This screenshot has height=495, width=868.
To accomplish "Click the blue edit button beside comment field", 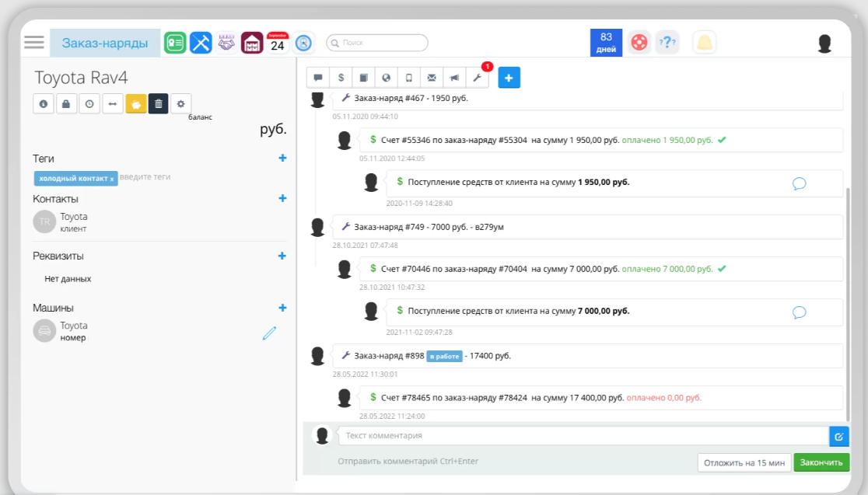I will (839, 437).
